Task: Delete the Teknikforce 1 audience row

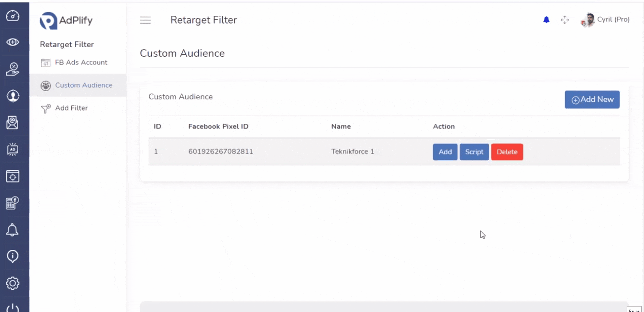Action: pos(507,152)
